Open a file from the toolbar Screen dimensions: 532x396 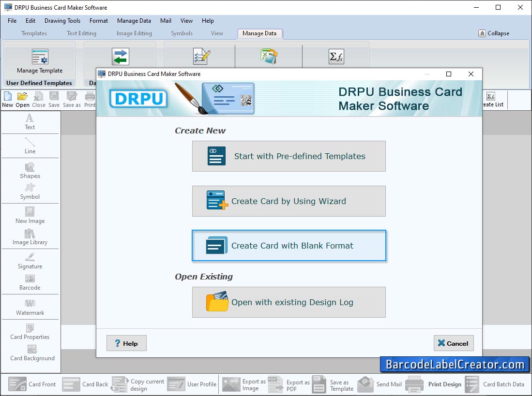pyautogui.click(x=22, y=100)
